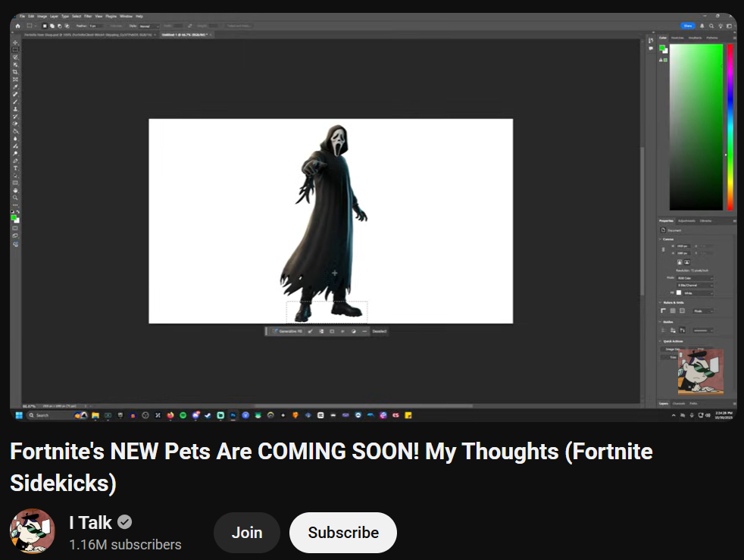Screen dimensions: 744x560
Task: Open the collapsed History panel icon
Action: coord(651,40)
